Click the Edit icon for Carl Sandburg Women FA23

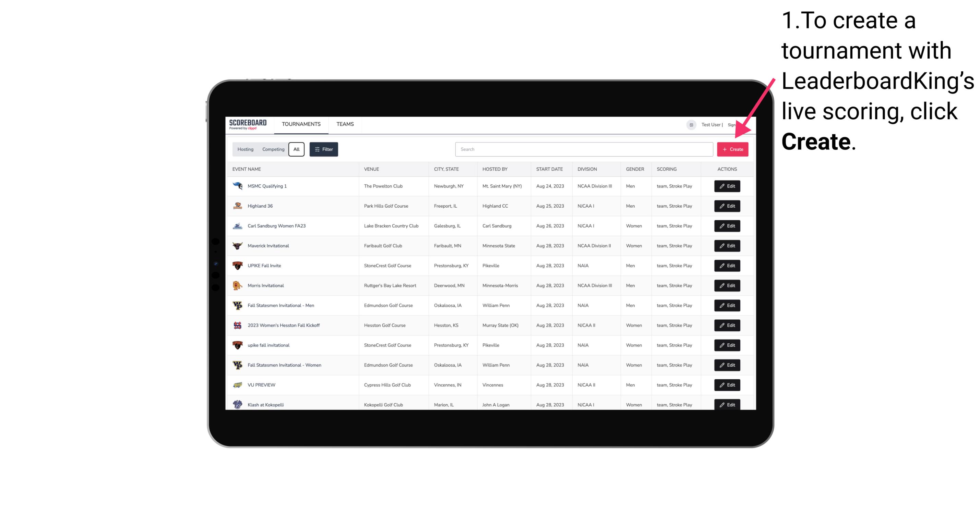727,225
